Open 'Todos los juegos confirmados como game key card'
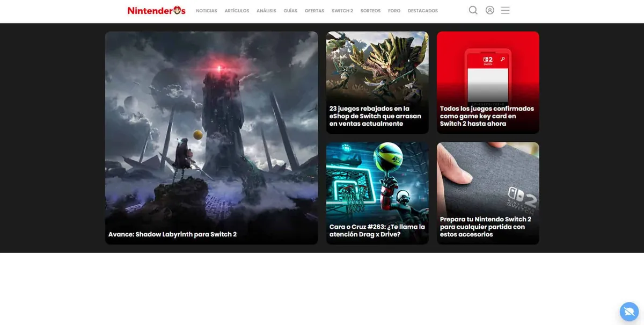This screenshot has height=325, width=644. click(487, 116)
